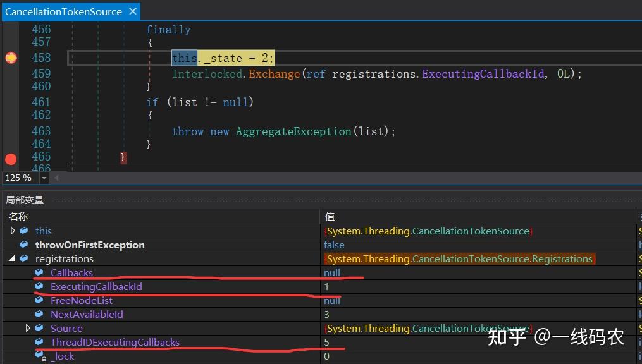Expand the Source child node
The height and width of the screenshot is (364, 642).
[28, 328]
